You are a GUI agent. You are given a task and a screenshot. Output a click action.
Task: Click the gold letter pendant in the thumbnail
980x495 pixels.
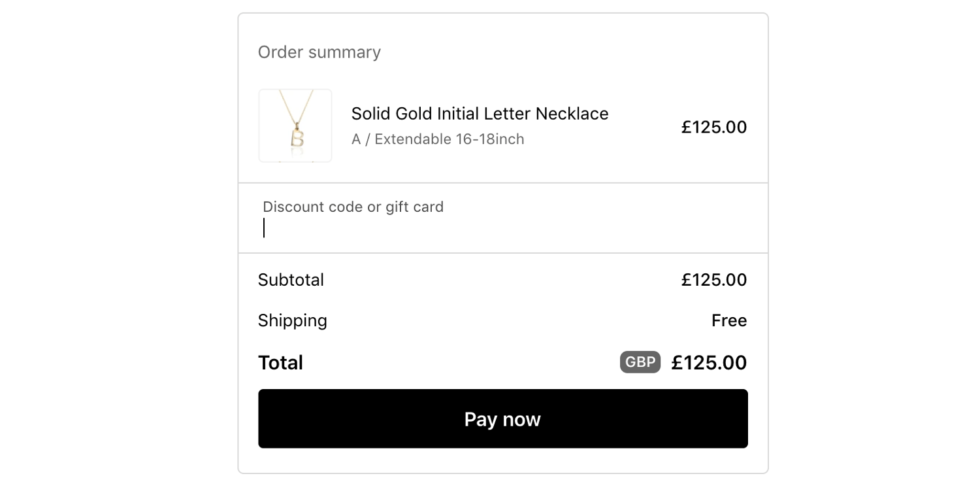298,137
